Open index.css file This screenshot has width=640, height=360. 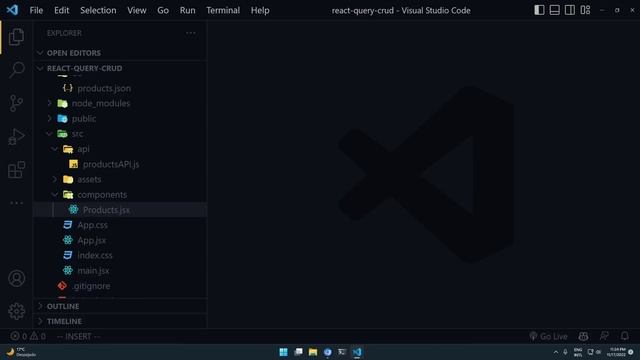point(120,256)
